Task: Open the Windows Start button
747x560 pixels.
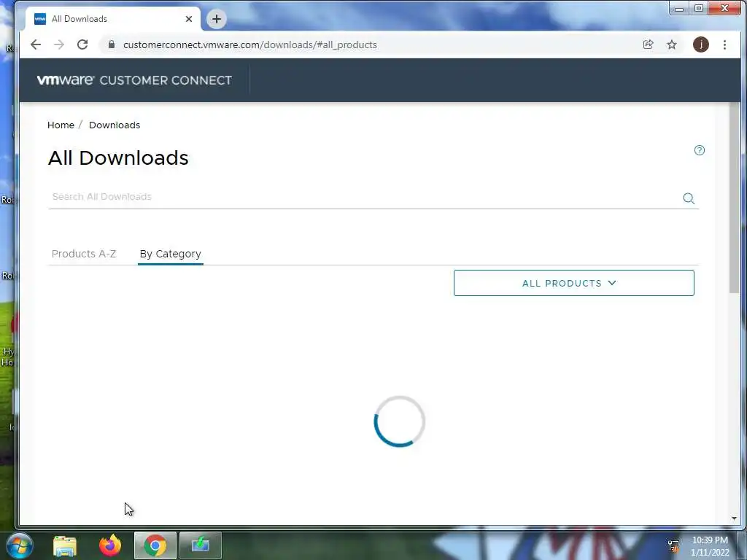Action: [20, 545]
